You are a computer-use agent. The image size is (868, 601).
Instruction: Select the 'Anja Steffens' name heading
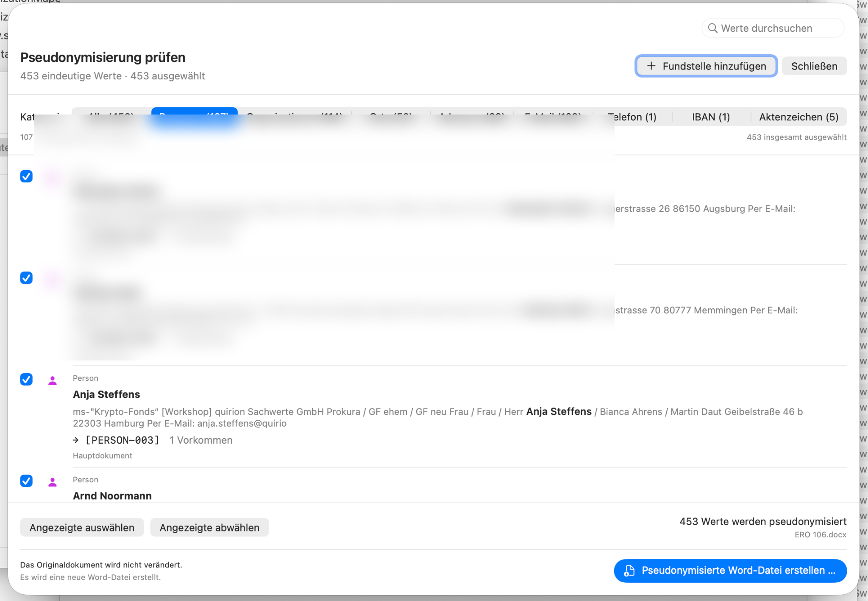tap(106, 394)
